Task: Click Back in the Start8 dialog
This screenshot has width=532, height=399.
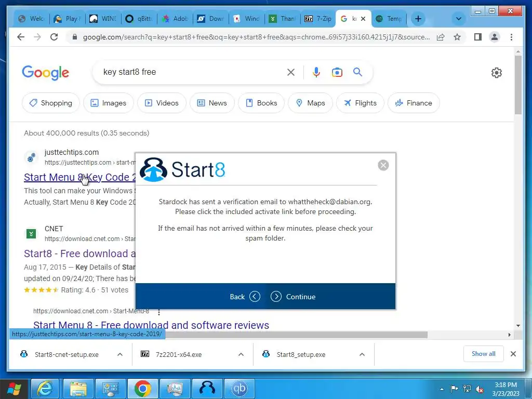Action: tap(245, 297)
